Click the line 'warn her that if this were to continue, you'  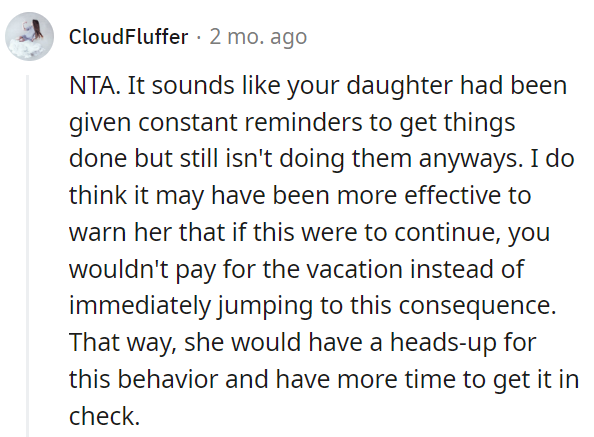click(x=310, y=232)
